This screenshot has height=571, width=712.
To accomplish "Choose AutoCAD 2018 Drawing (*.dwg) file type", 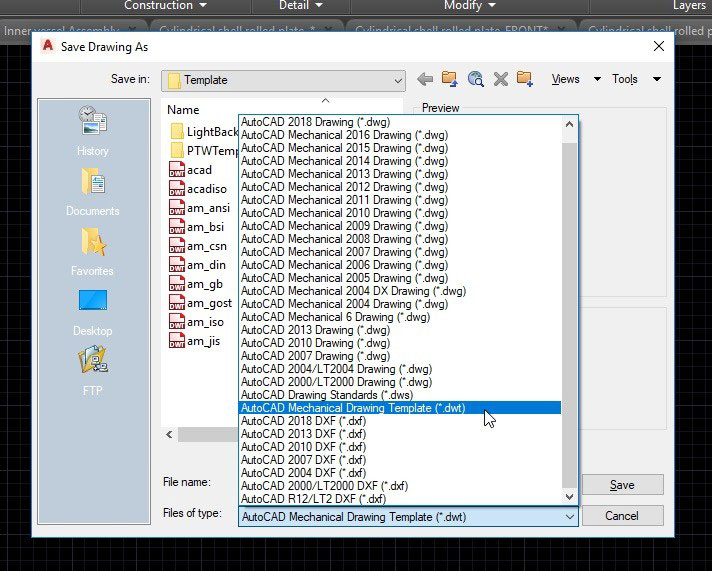I will (x=400, y=122).
